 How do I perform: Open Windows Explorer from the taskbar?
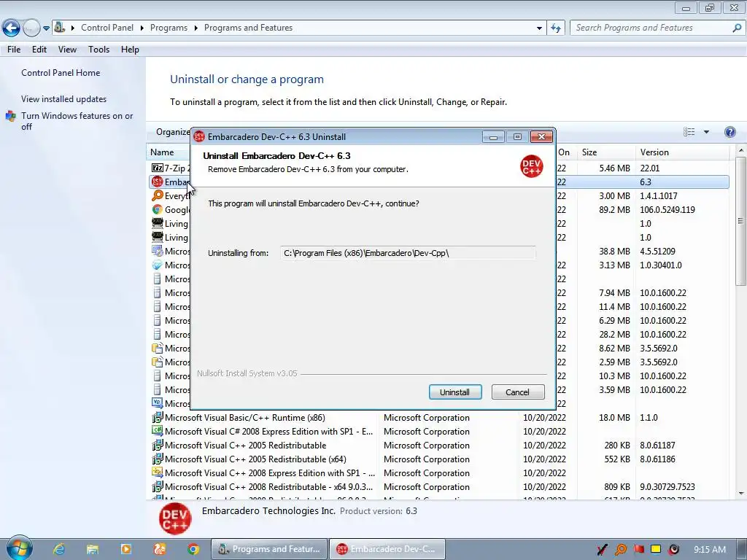92,549
